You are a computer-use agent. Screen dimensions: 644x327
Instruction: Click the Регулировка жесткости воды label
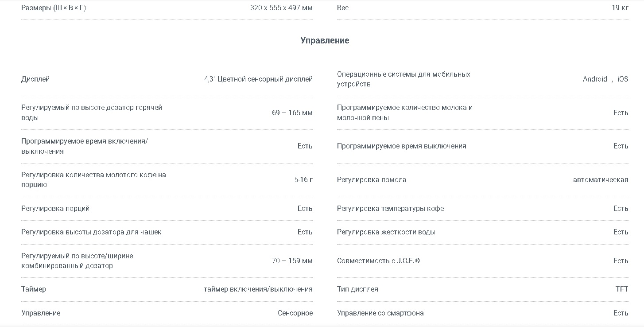pos(386,232)
